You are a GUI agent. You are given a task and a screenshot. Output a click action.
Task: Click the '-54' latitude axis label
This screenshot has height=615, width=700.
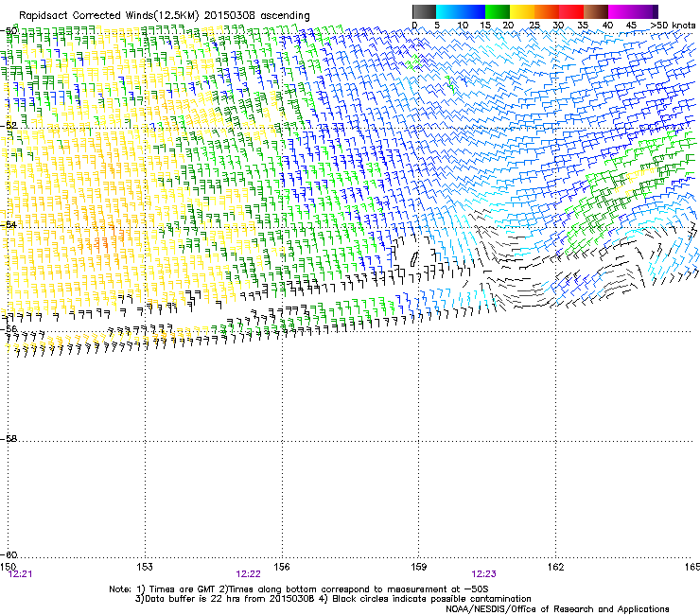click(9, 224)
